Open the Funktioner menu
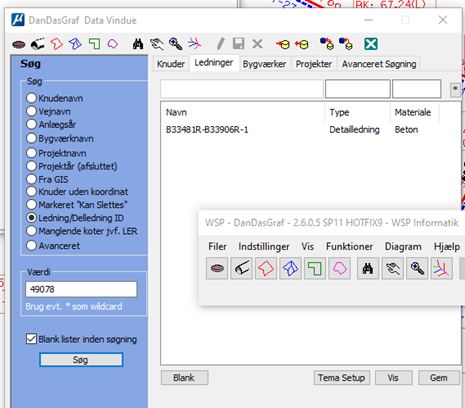 click(349, 246)
